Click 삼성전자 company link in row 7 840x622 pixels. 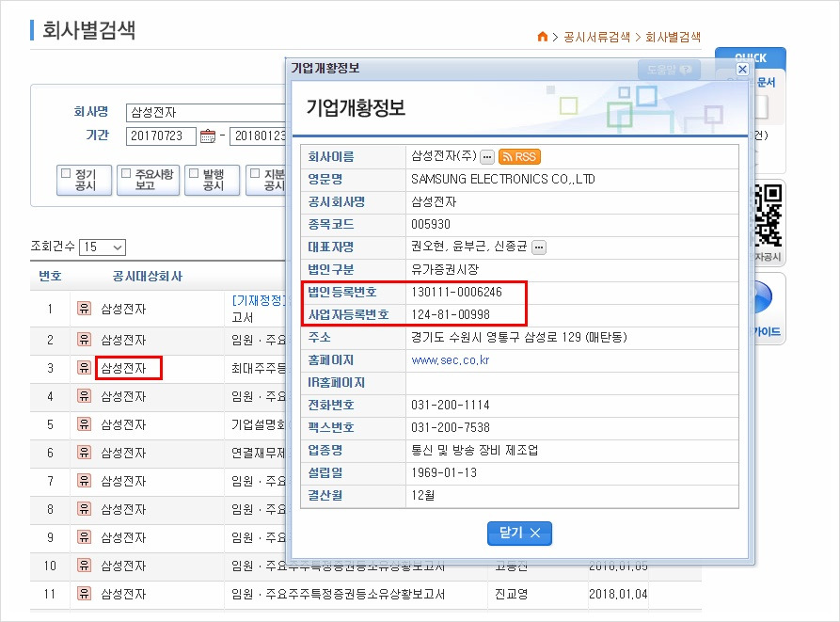click(x=124, y=481)
